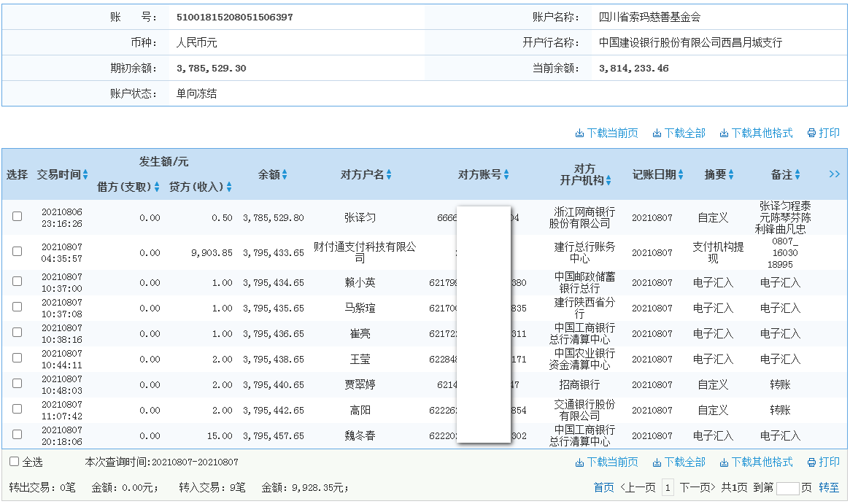This screenshot has width=850, height=504.
Task: Check the row for 贾翠婷
Action: [18, 383]
